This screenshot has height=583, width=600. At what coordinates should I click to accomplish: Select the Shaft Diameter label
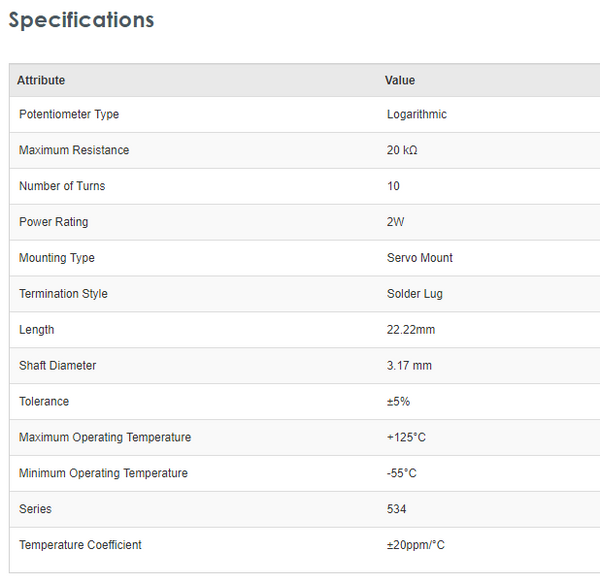(x=59, y=366)
